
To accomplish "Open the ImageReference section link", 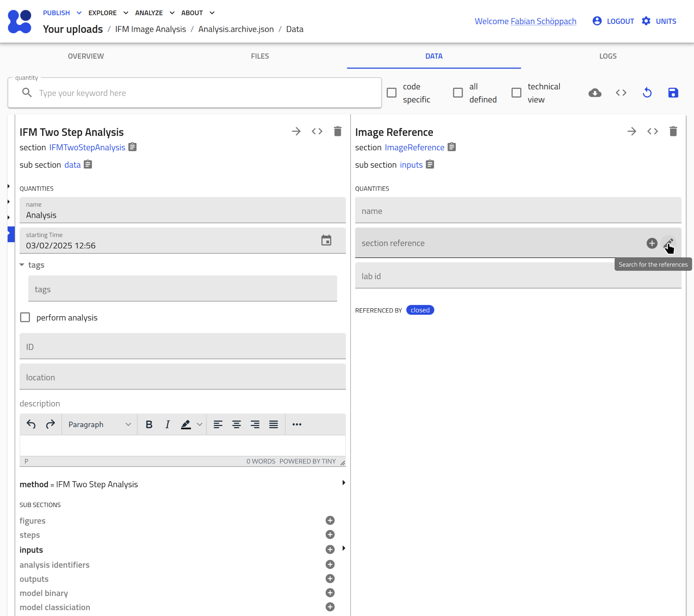I will click(x=414, y=147).
